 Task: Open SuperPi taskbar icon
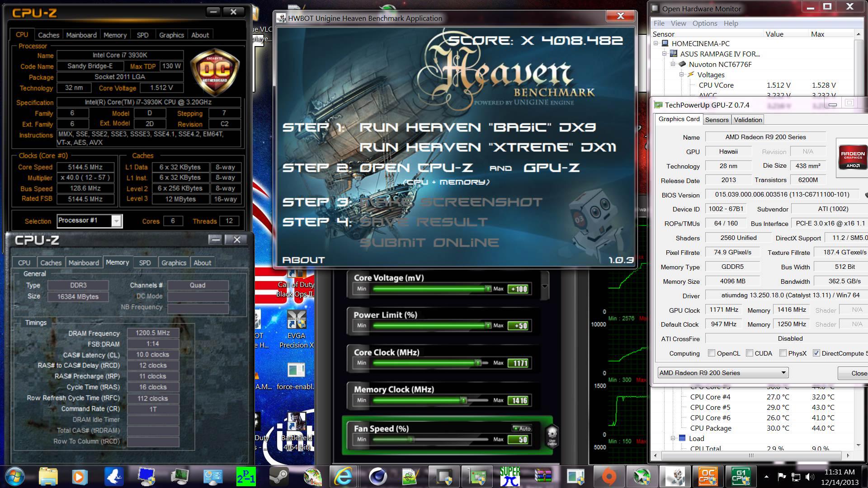(510, 477)
